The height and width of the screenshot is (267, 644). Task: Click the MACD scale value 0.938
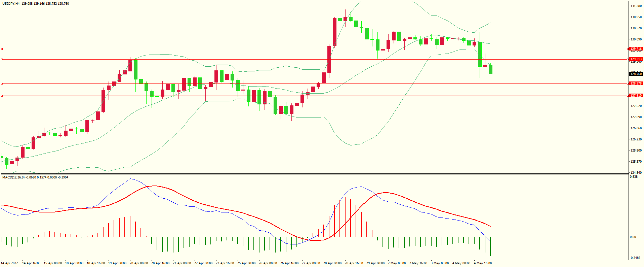pyautogui.click(x=634, y=177)
